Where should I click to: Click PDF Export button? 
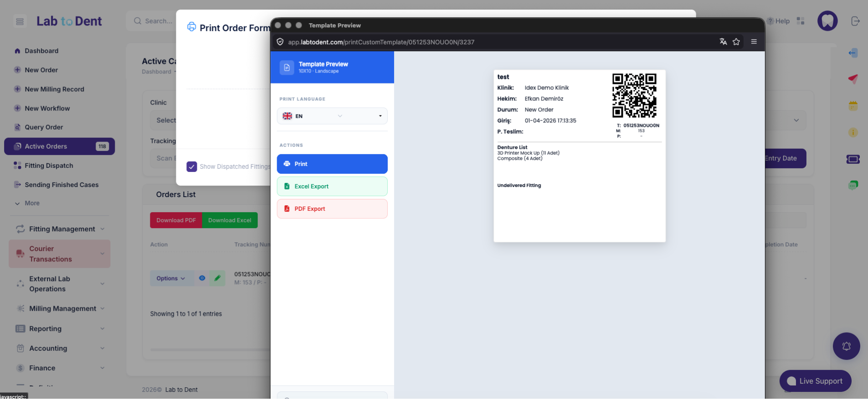coord(332,208)
